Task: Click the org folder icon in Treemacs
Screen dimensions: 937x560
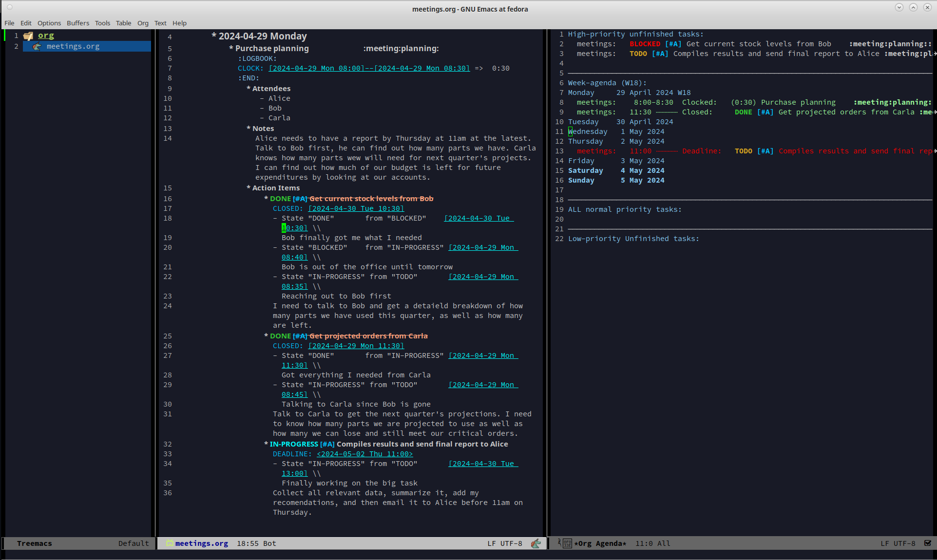Action: tap(28, 36)
